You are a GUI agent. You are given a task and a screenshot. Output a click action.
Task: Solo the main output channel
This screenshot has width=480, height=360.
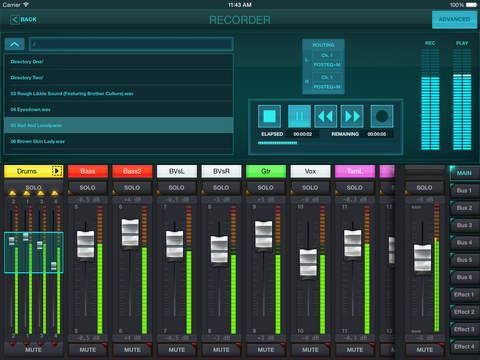tap(424, 188)
